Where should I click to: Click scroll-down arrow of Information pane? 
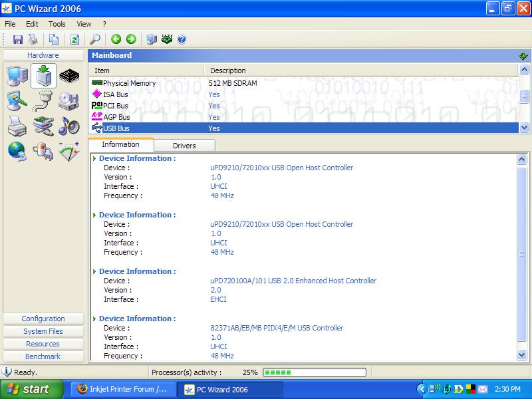click(x=522, y=355)
